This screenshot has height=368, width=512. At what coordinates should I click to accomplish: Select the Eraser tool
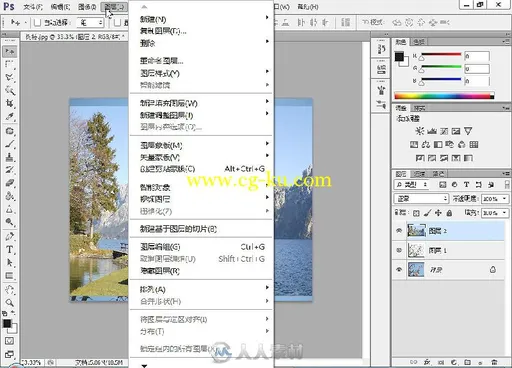(x=10, y=183)
